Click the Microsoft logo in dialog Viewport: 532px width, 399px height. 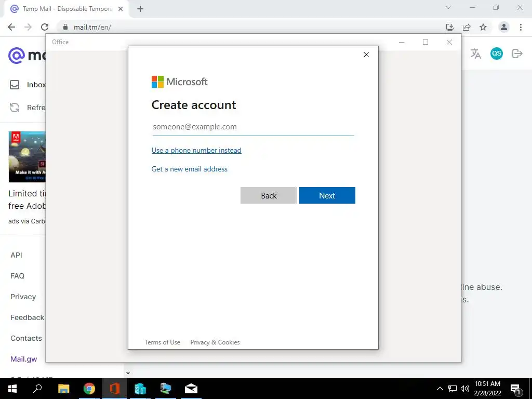179,82
